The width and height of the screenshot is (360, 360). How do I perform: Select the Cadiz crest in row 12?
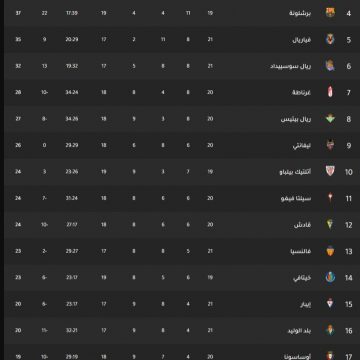point(330,224)
